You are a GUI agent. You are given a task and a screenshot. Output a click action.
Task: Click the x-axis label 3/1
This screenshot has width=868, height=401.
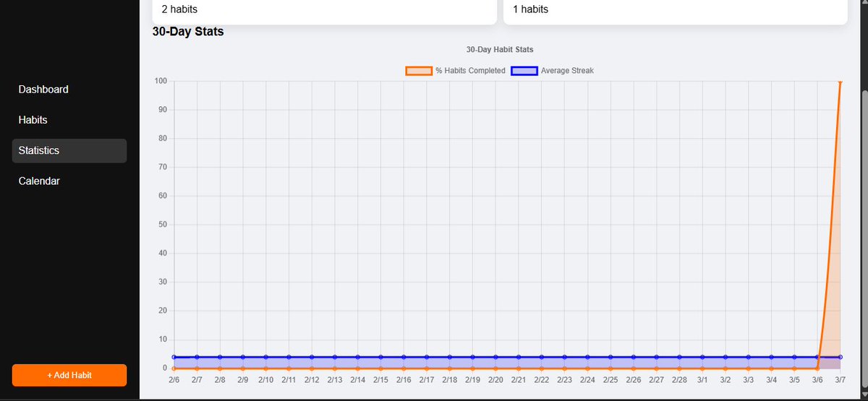click(702, 379)
